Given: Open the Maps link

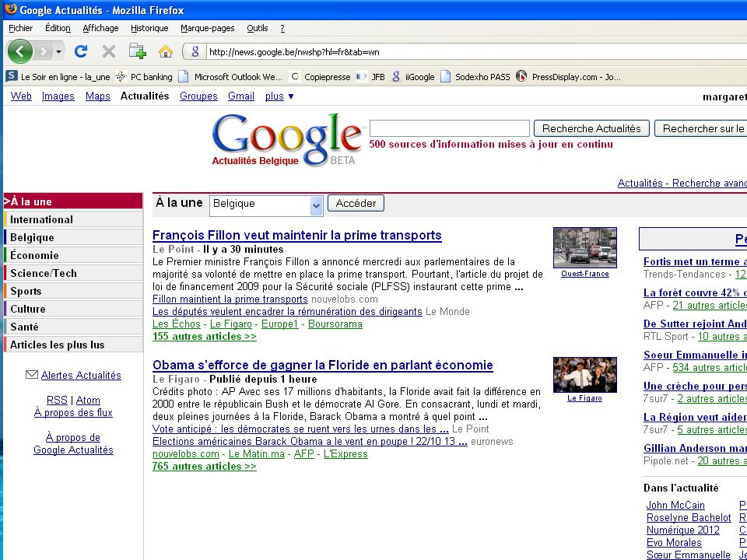Looking at the screenshot, I should 98,96.
